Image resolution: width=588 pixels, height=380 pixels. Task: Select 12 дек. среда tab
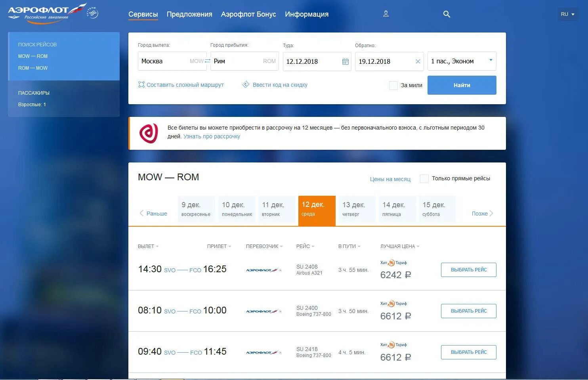[x=317, y=211]
